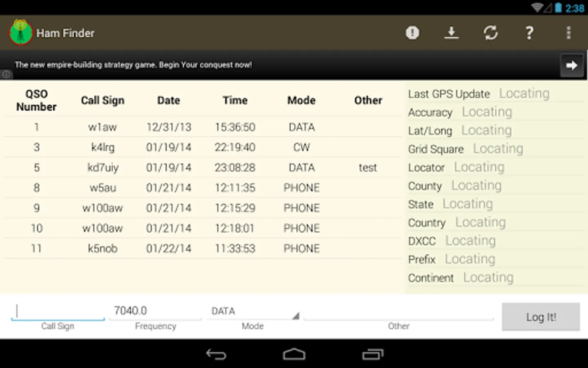
Task: Tap the Prefix info row
Action: pyautogui.click(x=496, y=259)
